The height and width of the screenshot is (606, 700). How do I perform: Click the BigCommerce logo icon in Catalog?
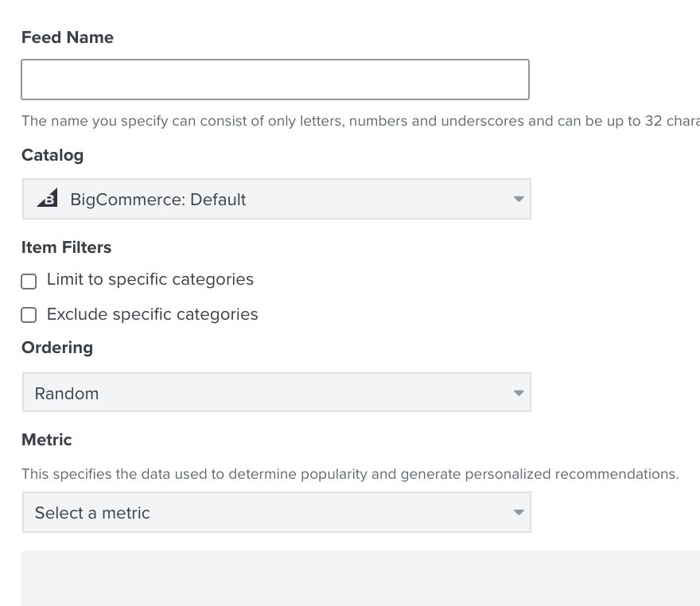(x=47, y=198)
